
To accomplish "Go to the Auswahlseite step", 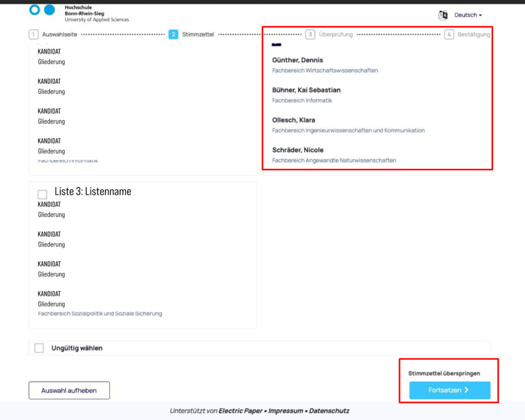I will coord(59,34).
